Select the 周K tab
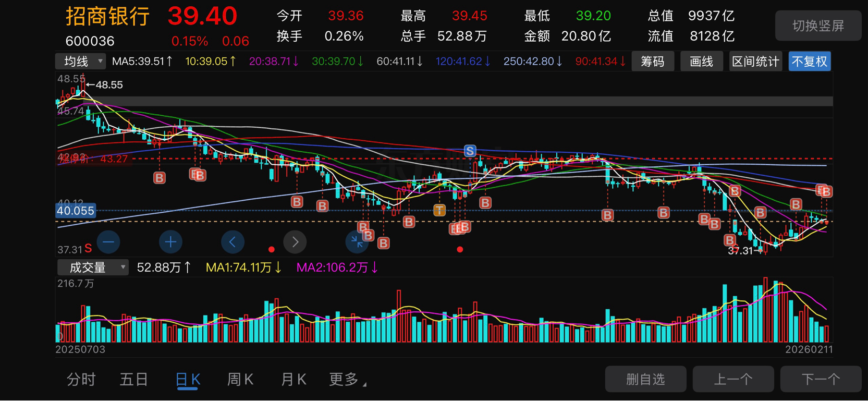This screenshot has width=868, height=401. [x=240, y=380]
